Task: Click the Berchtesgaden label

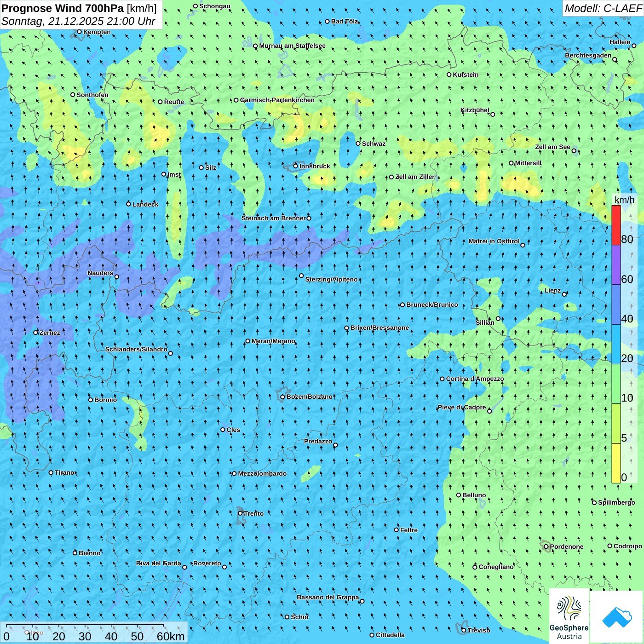Action: point(588,56)
